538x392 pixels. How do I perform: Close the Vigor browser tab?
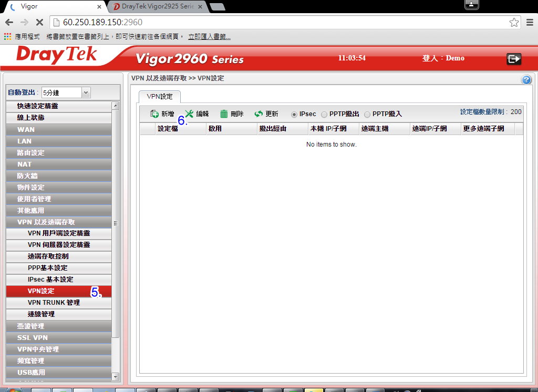(x=99, y=6)
